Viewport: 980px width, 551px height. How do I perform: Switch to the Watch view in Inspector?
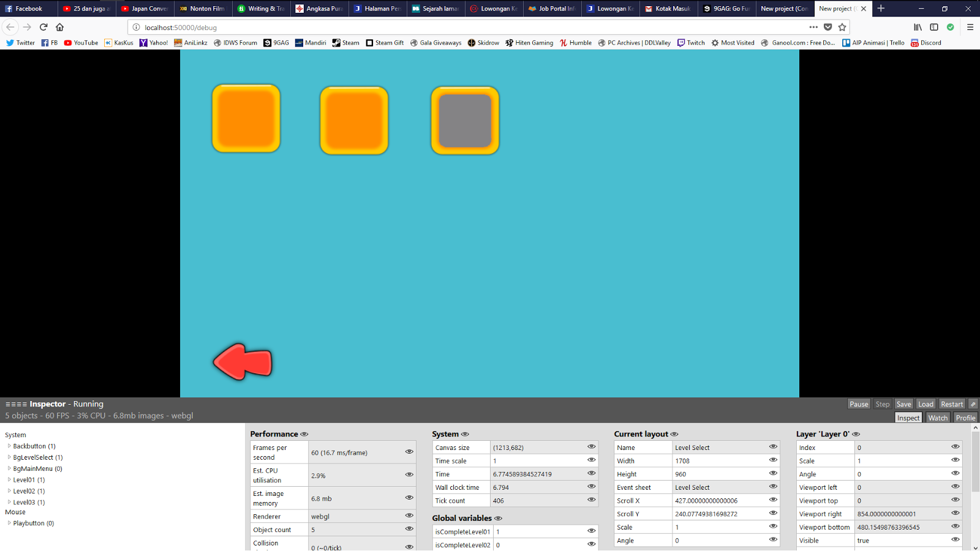click(938, 417)
